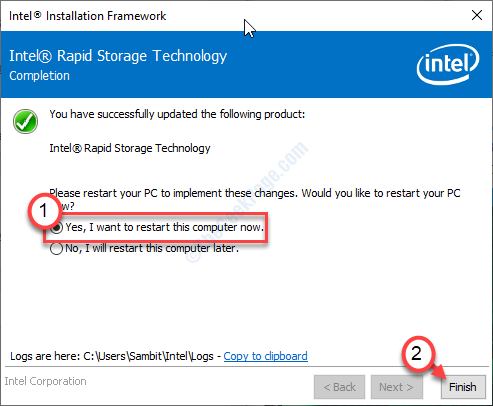This screenshot has height=406, width=493.
Task: Click the red arrow pointing at Finish
Action: pos(438,373)
